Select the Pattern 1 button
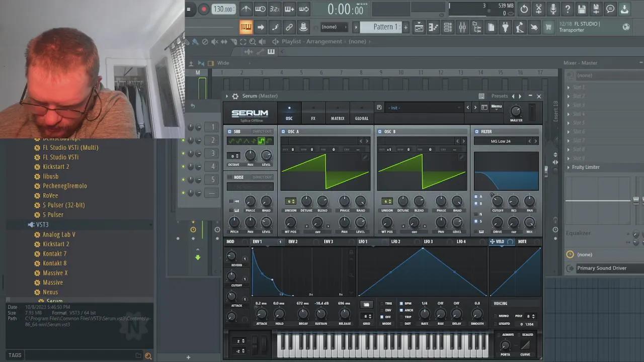This screenshot has height=362, width=644. [x=385, y=27]
